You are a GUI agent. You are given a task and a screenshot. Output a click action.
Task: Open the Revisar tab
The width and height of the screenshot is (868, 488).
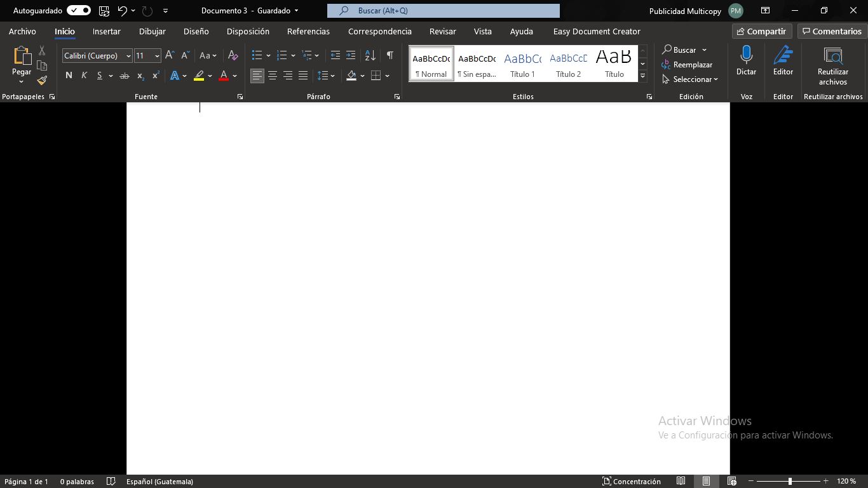click(x=443, y=31)
